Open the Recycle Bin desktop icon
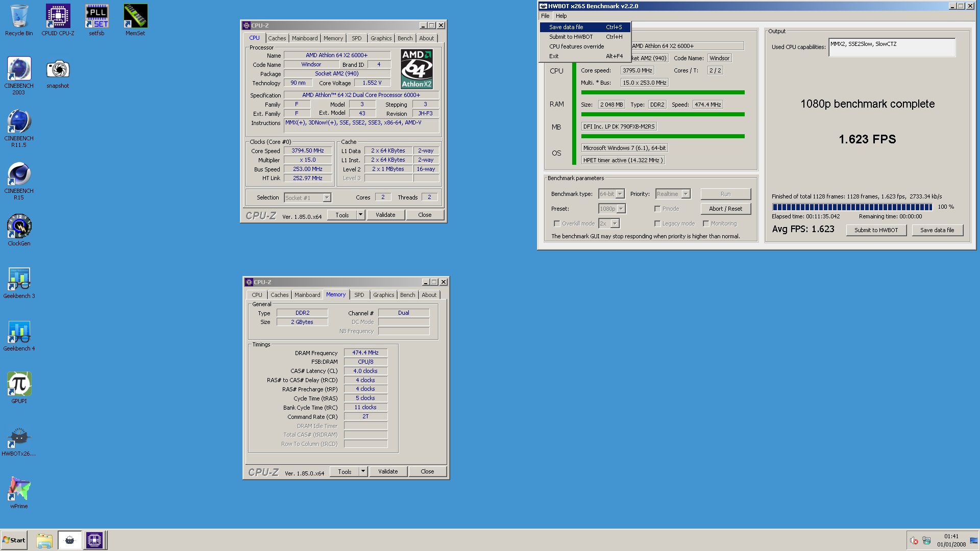The width and height of the screenshot is (980, 551). pyautogui.click(x=19, y=20)
